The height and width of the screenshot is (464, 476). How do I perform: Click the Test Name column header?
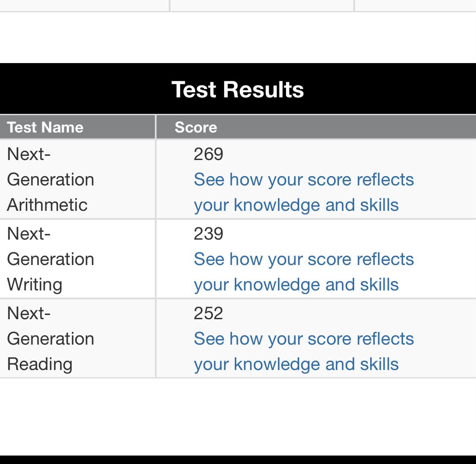click(x=77, y=127)
